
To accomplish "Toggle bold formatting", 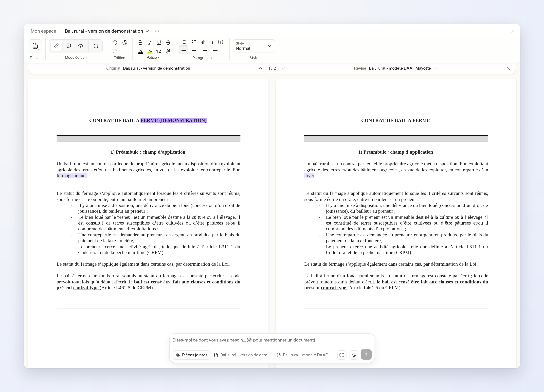I will coord(141,43).
